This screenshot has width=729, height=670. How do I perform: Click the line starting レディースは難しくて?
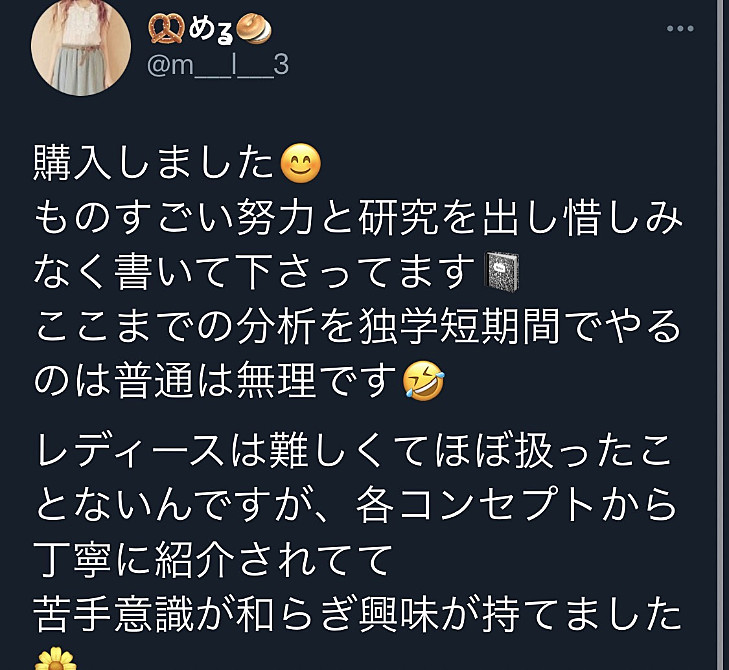pos(354,451)
